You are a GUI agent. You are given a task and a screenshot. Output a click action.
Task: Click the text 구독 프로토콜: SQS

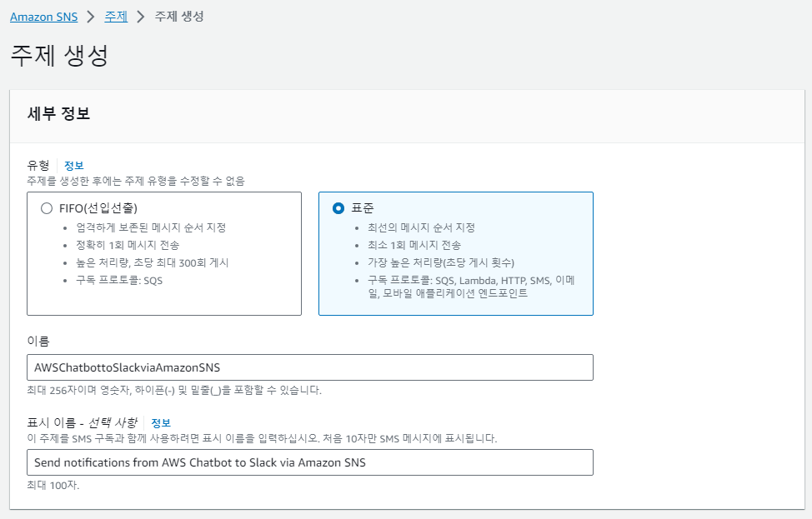click(119, 281)
